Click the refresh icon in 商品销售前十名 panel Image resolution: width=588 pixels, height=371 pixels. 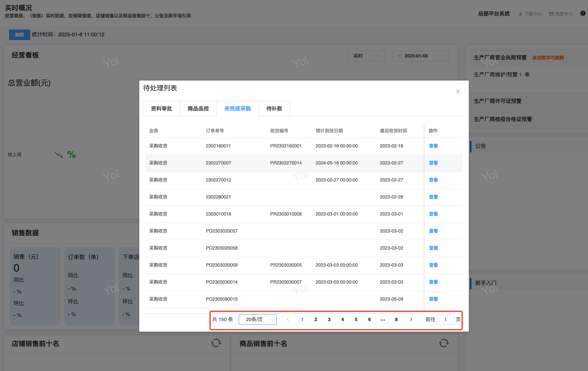443,343
